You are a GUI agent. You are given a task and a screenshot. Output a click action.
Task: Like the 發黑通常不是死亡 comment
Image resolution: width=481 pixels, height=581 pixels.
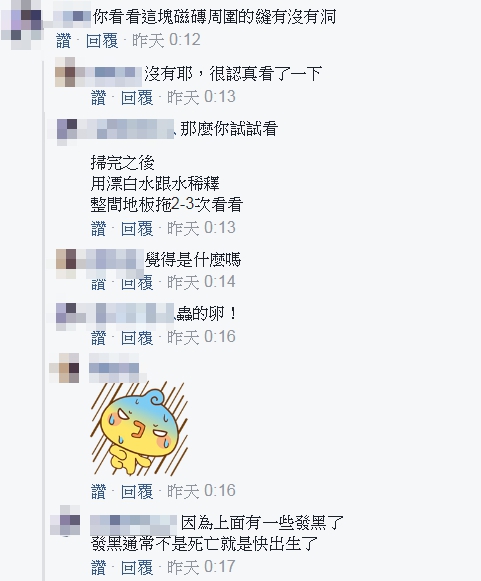click(98, 567)
